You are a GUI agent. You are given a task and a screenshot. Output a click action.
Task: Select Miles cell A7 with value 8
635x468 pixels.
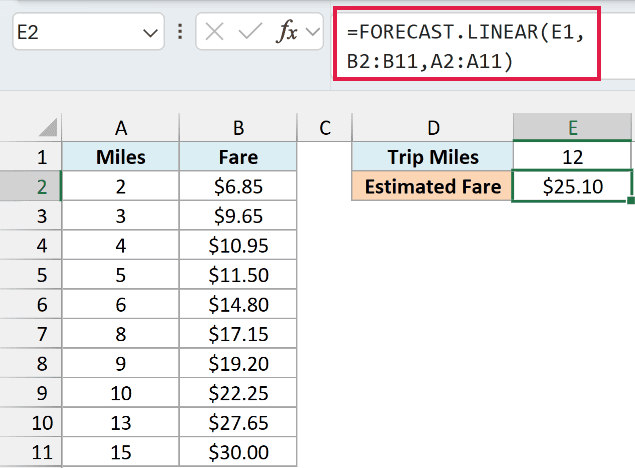pos(120,334)
